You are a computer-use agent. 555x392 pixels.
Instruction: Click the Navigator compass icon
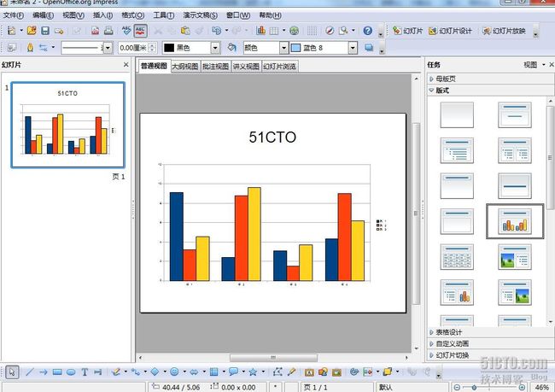pyautogui.click(x=330, y=31)
